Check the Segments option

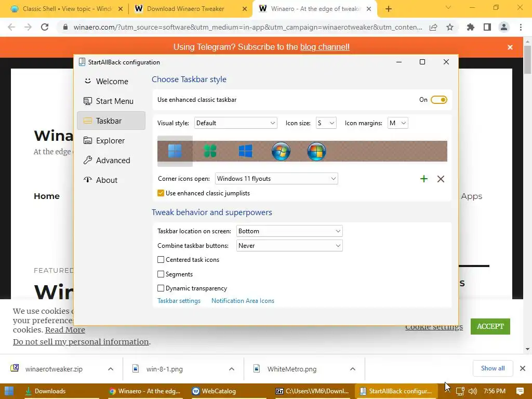tap(161, 274)
